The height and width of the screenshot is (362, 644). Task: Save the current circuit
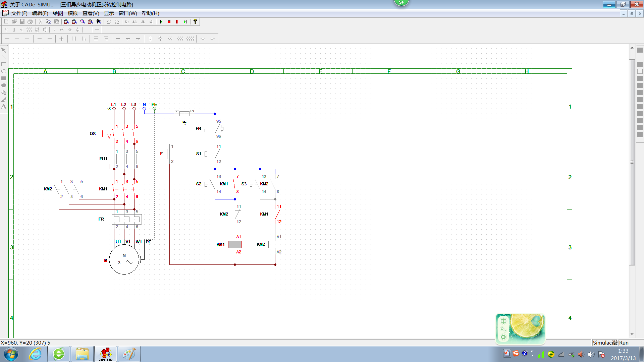pos(22,21)
